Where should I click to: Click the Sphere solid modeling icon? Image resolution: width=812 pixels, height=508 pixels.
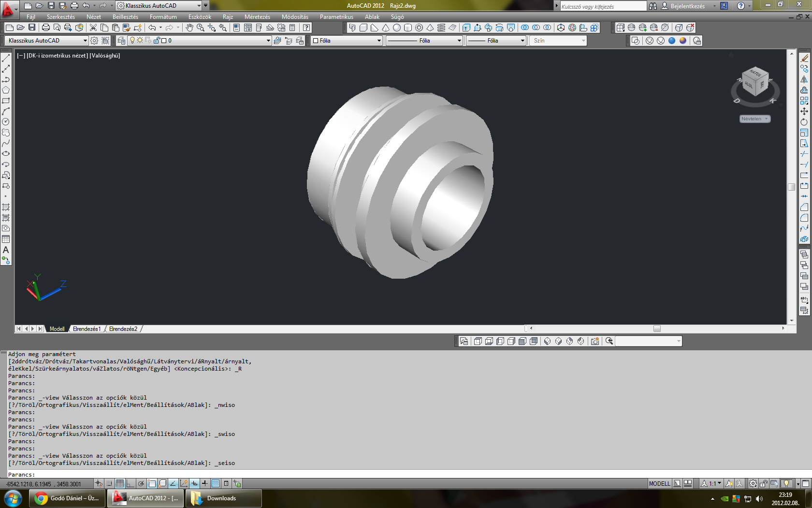pyautogui.click(x=396, y=28)
